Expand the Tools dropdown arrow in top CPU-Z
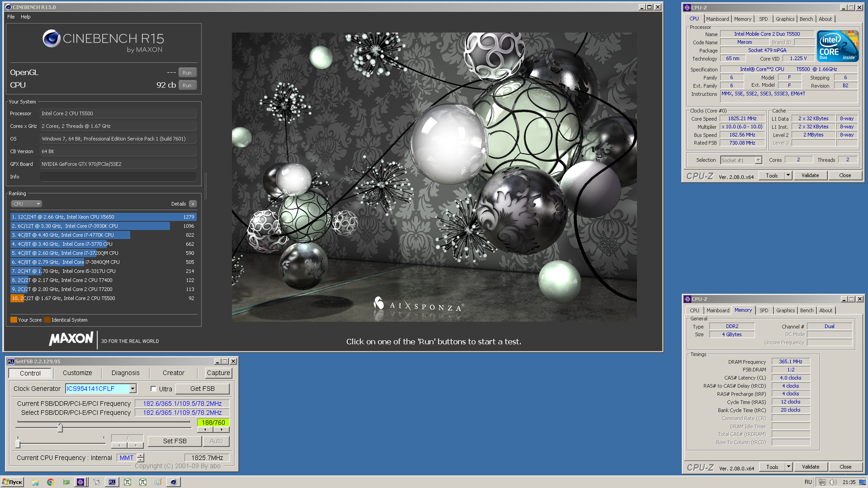The image size is (868, 488). (788, 175)
